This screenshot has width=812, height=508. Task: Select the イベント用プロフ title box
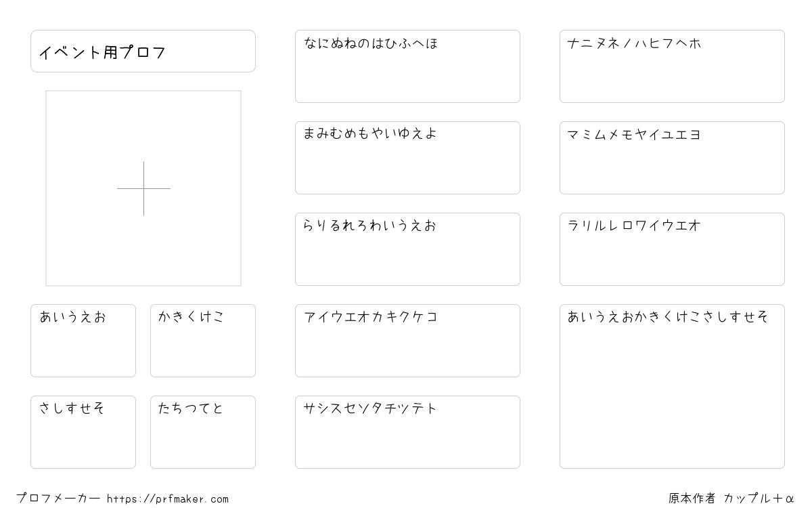(143, 51)
